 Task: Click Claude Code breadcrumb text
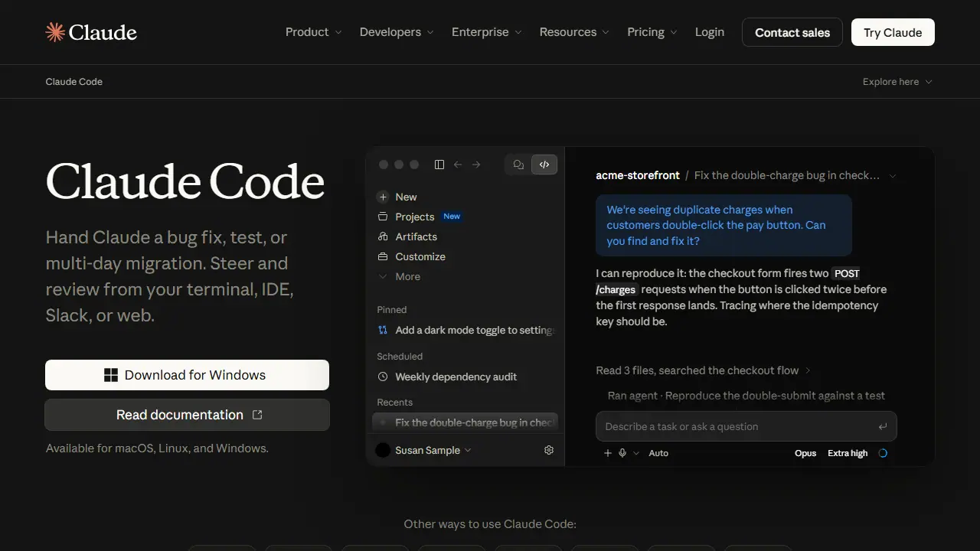click(x=74, y=82)
